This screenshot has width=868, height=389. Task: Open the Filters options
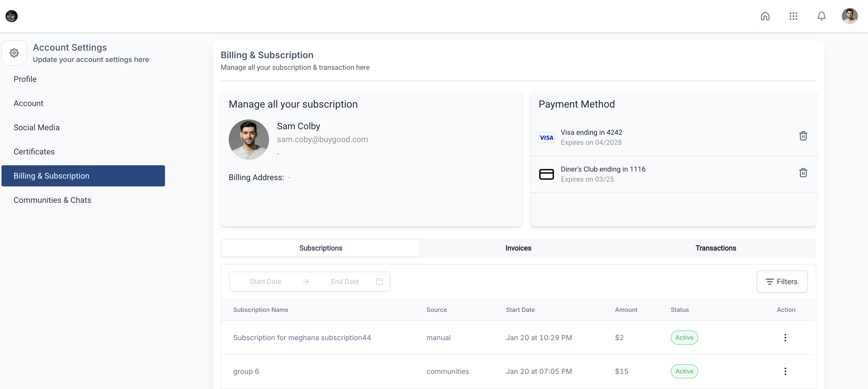(x=782, y=281)
